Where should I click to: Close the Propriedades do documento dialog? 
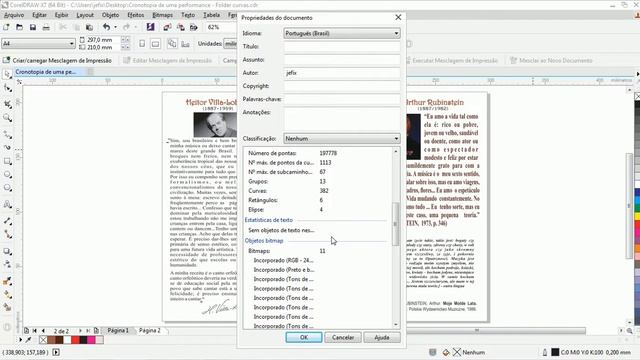[398, 17]
